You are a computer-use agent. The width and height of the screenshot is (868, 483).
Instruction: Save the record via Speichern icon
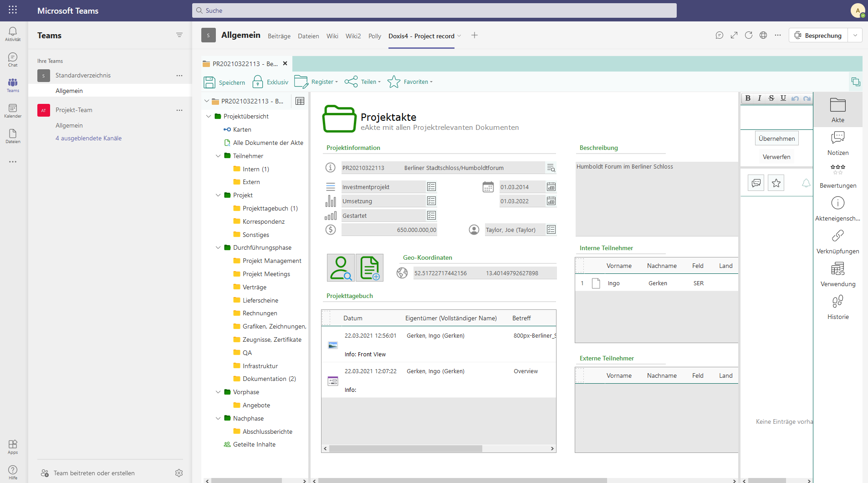tap(209, 82)
